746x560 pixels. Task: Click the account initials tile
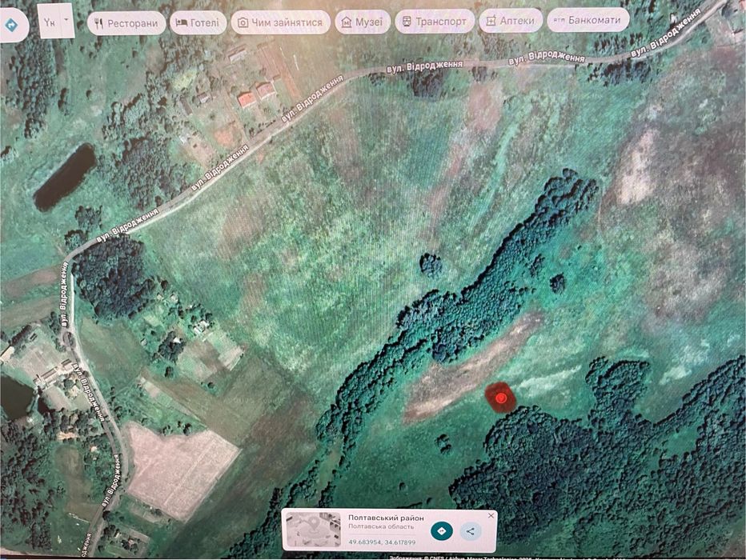tap(50, 22)
